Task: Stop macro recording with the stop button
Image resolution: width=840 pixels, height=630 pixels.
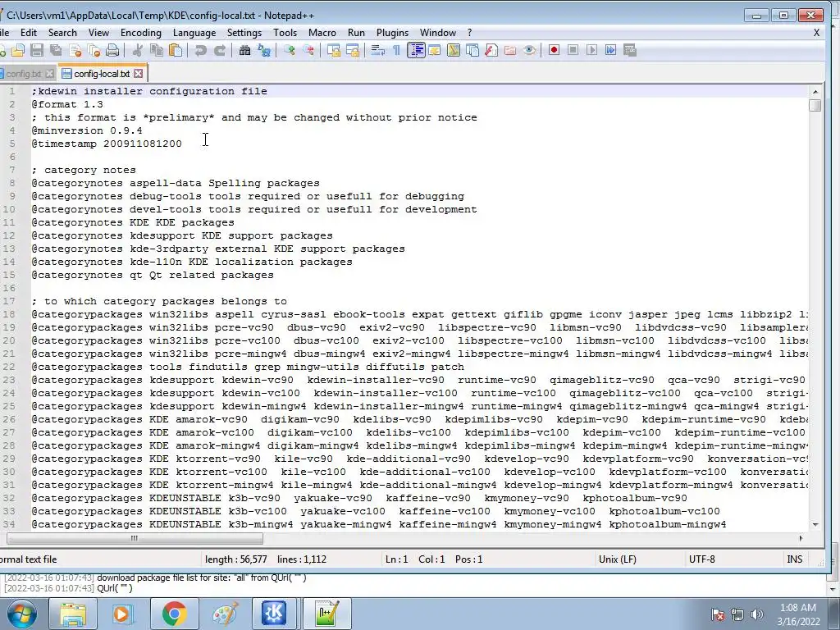Action: coord(573,50)
